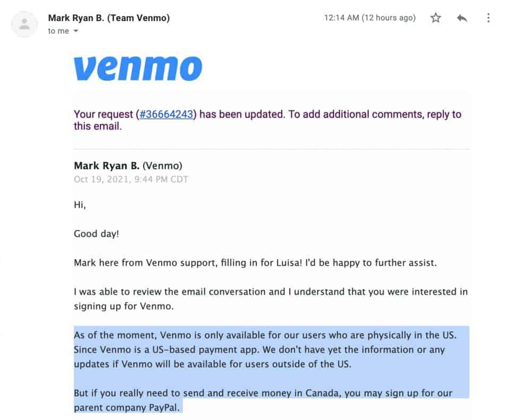Click the 'to me' recipient text

58,31
